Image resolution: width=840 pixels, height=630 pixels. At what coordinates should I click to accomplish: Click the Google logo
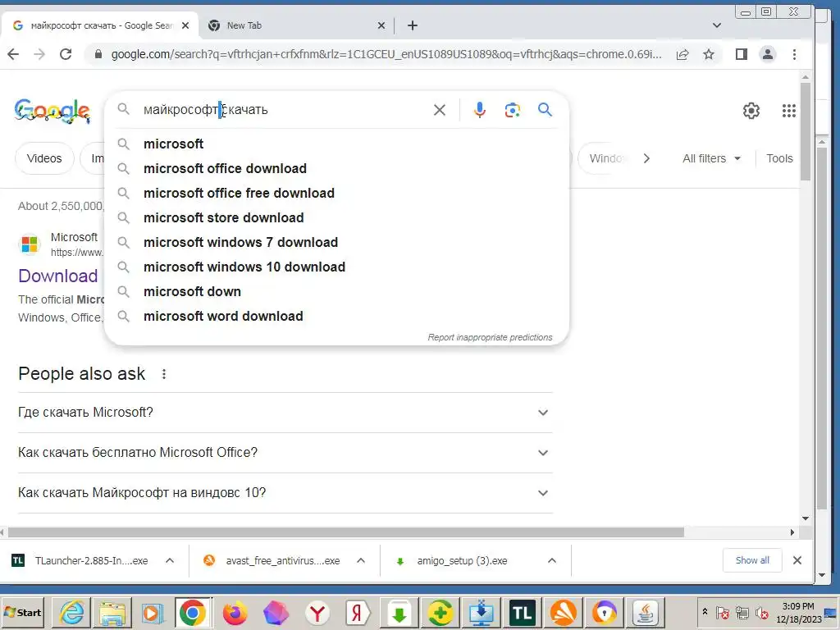pyautogui.click(x=52, y=111)
